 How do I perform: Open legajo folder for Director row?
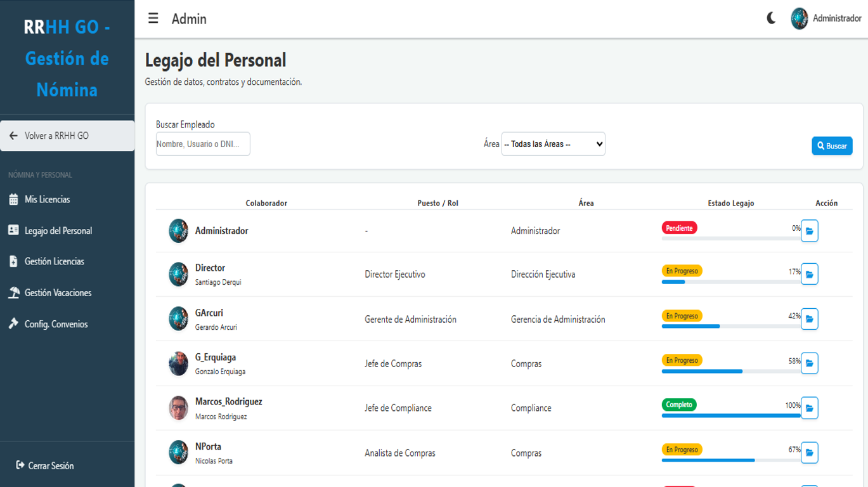[809, 274]
